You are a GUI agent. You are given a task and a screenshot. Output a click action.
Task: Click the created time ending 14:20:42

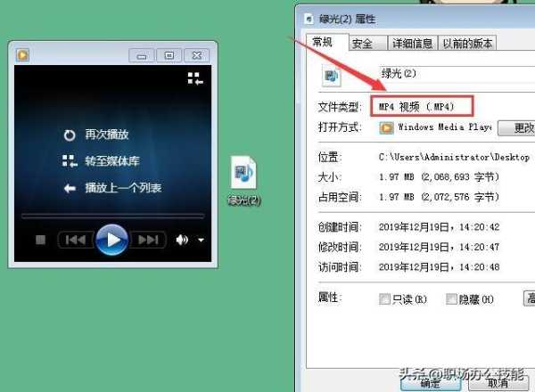[439, 227]
